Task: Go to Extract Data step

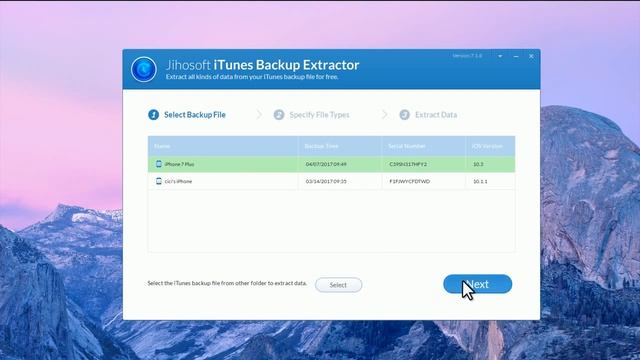Action: pyautogui.click(x=436, y=115)
